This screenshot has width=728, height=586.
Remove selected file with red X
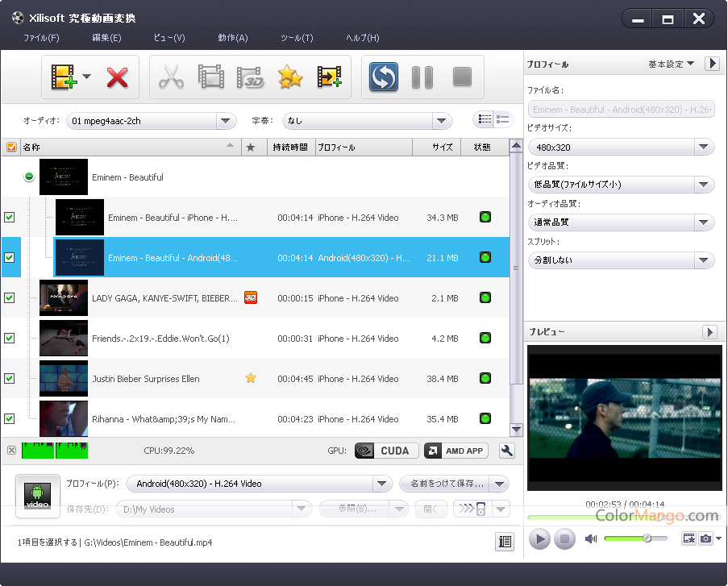tap(117, 77)
